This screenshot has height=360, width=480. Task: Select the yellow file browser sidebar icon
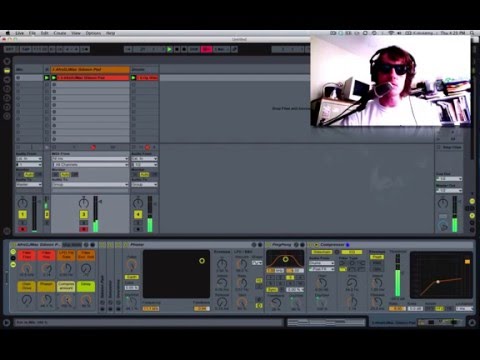[7, 71]
